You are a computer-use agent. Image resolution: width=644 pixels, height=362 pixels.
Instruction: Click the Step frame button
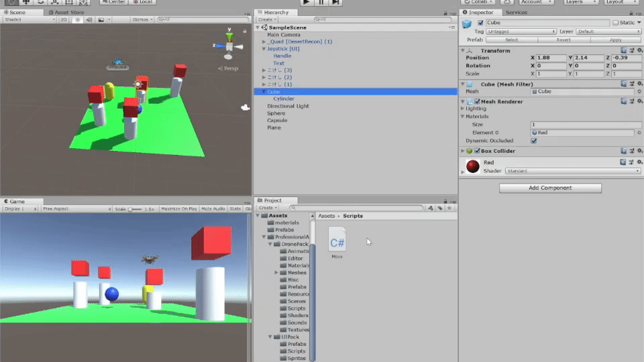(x=336, y=3)
